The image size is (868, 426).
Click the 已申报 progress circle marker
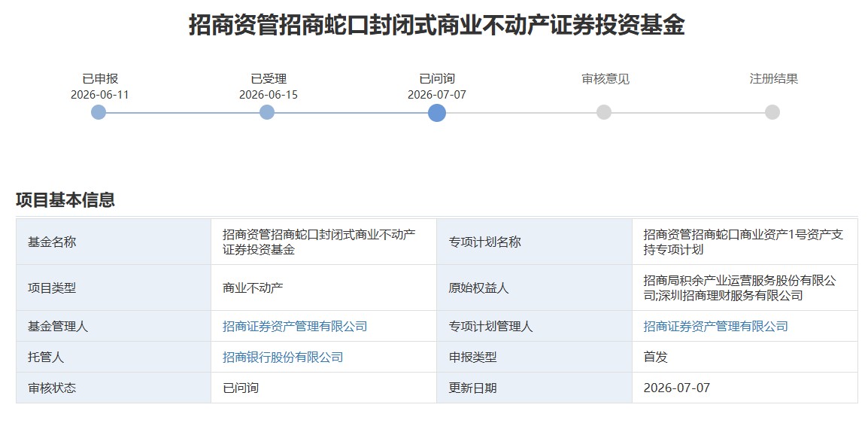tap(99, 112)
